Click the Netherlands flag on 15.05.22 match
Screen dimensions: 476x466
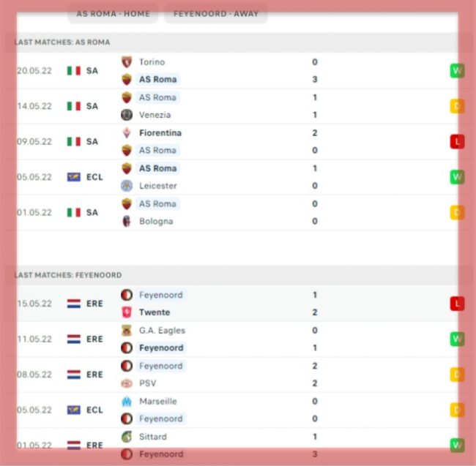[73, 304]
